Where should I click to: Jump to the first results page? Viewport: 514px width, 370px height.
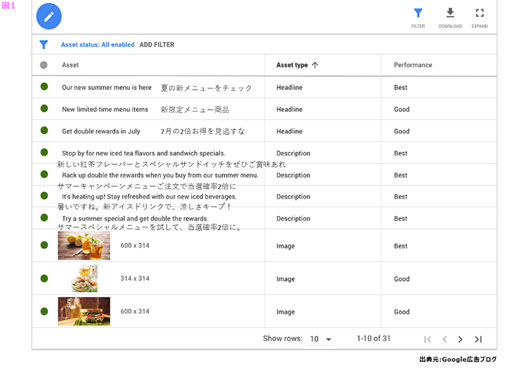[x=428, y=339]
